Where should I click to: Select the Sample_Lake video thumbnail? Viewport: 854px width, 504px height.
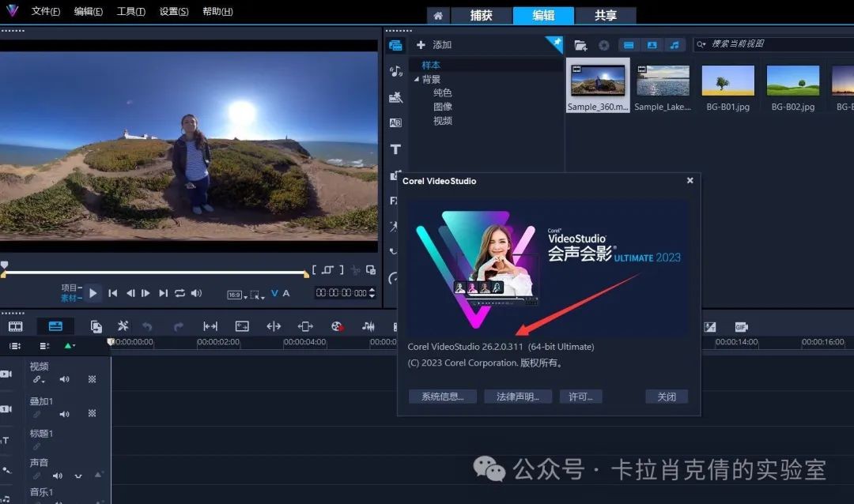(x=663, y=81)
